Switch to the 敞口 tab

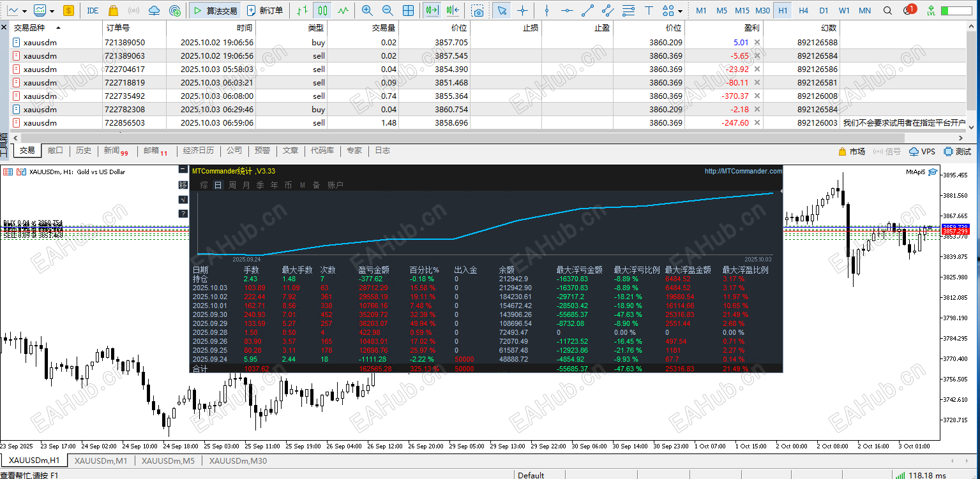pyautogui.click(x=56, y=151)
